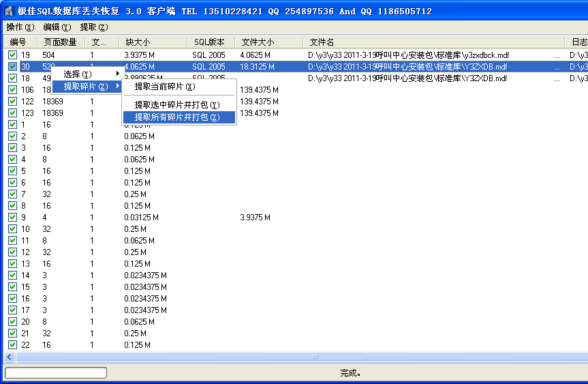This screenshot has height=384, width=588.
Task: Select 提取碎片(Z) in context menu
Action: [x=87, y=87]
